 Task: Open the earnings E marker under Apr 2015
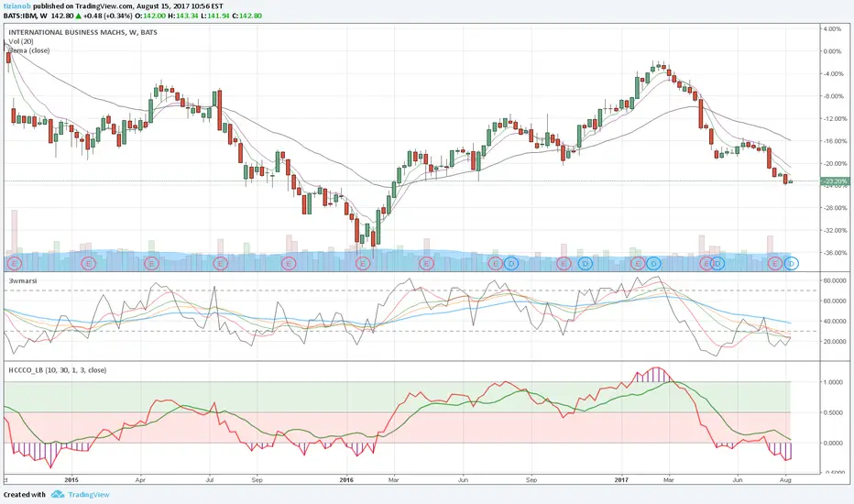coord(151,264)
